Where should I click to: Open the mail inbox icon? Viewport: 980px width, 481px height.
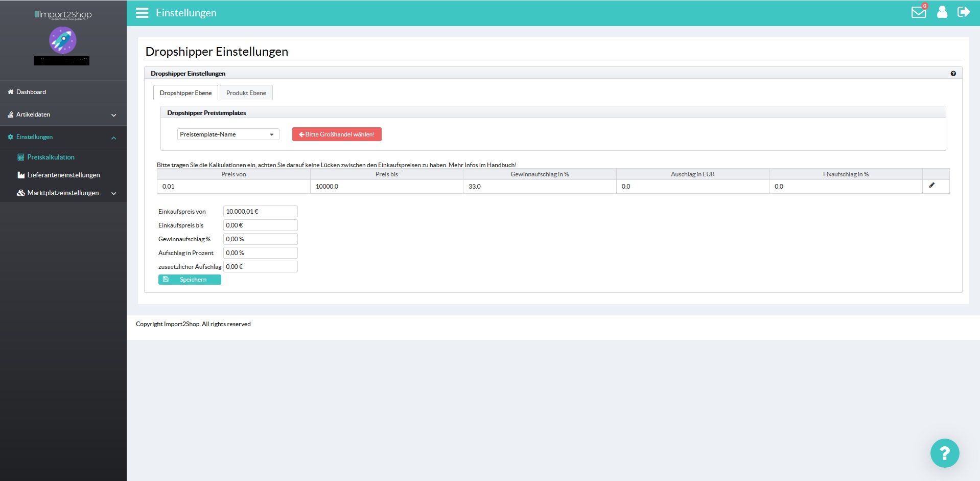click(918, 12)
